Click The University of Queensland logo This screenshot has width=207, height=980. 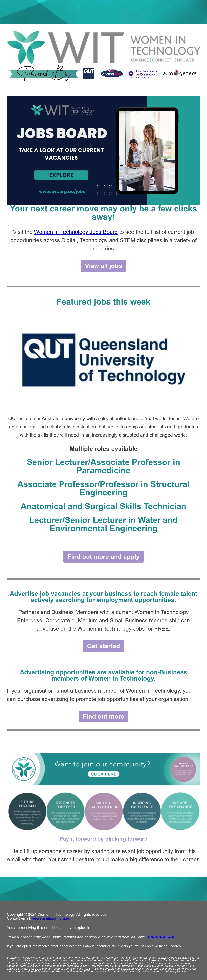tap(143, 74)
